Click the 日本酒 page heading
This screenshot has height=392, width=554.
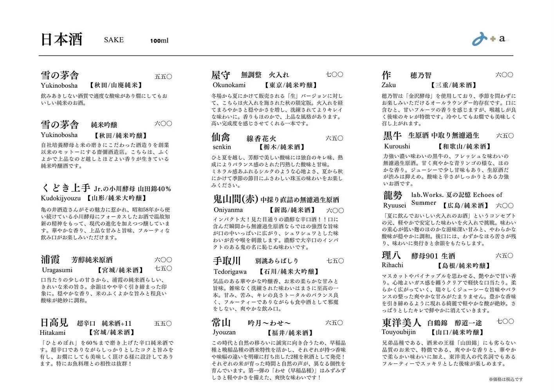point(61,40)
